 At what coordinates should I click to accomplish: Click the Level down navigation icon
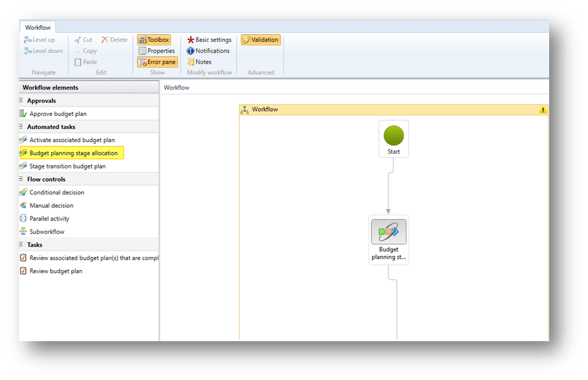[x=27, y=51]
